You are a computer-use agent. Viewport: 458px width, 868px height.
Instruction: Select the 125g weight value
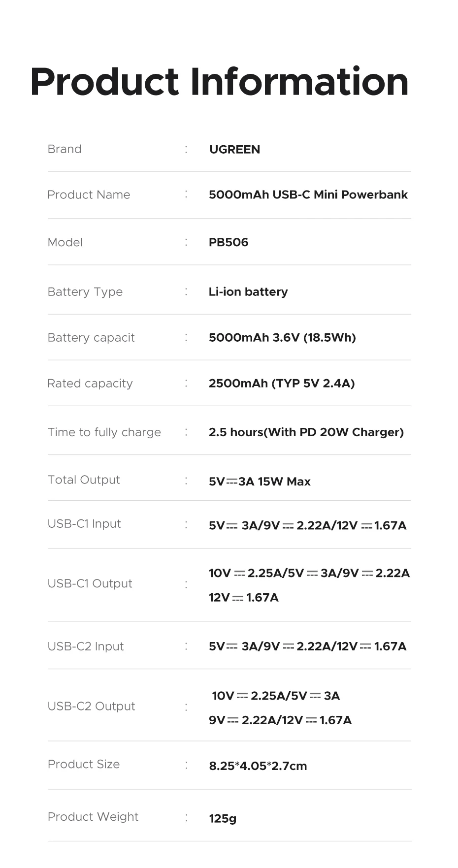tap(223, 819)
